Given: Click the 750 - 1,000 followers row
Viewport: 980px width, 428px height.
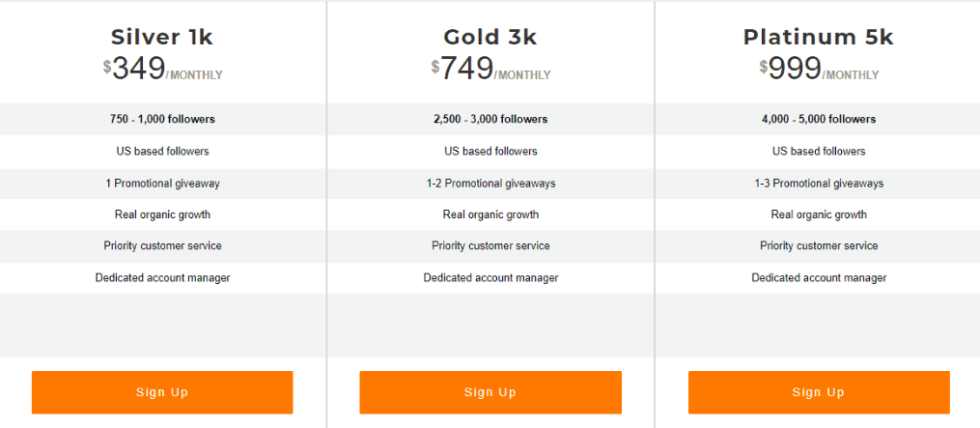Looking at the screenshot, I should [162, 119].
